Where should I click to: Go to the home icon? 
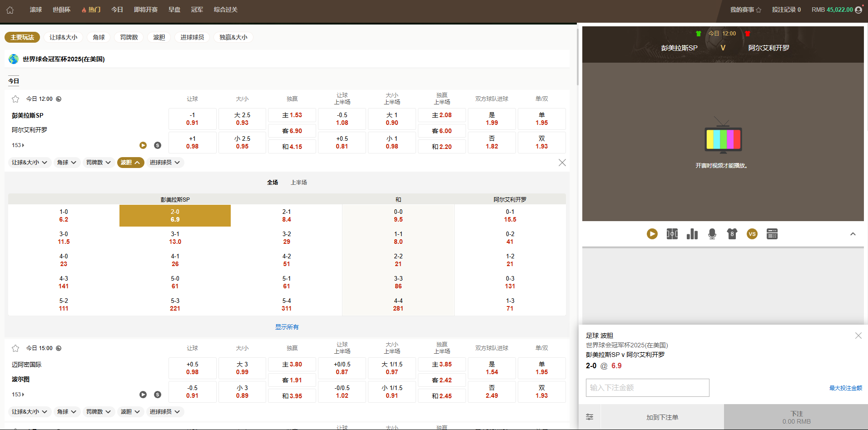tap(10, 10)
